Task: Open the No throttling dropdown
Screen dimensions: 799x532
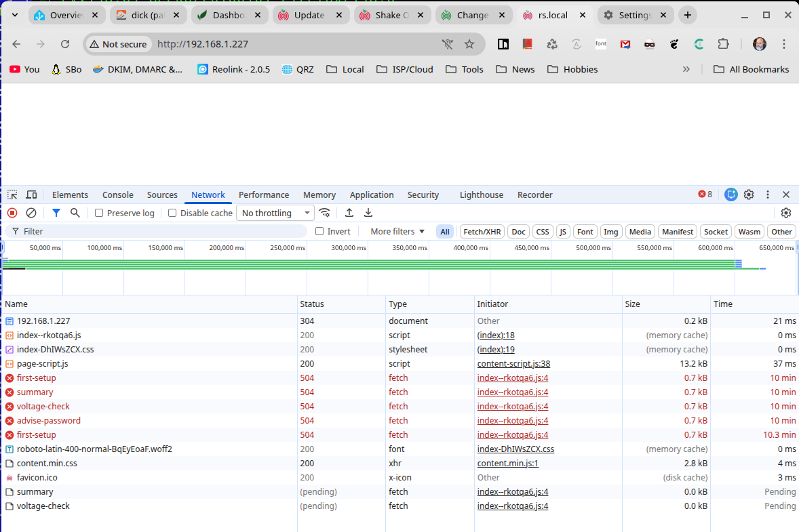Action: click(275, 213)
